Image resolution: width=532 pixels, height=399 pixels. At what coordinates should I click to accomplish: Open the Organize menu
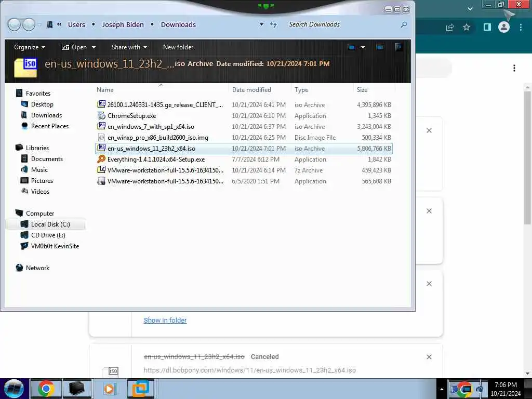point(30,47)
